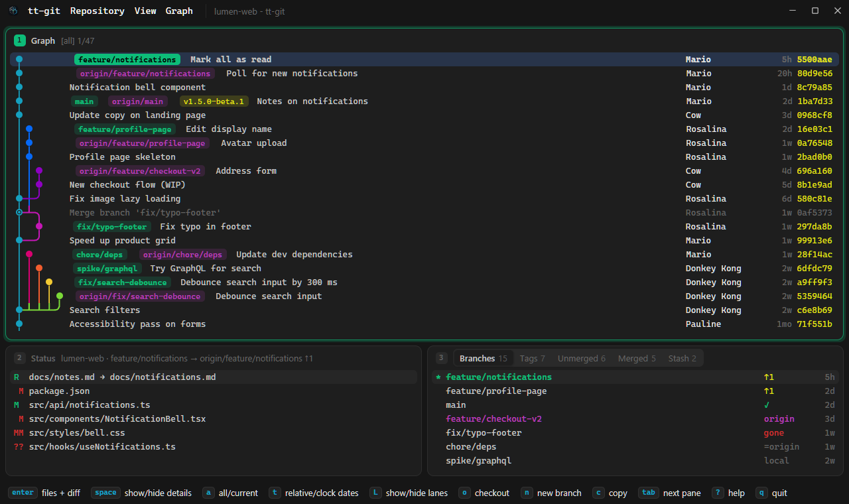Screen dimensions: 849x504
Task: Select the "Mark all as read" commit
Action: point(424,60)
